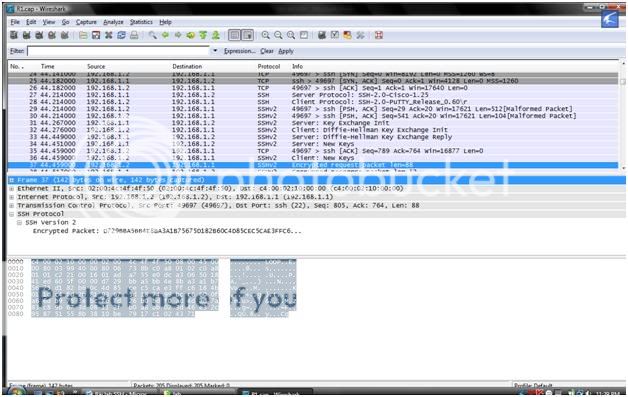Screen dimensions: 628x397
Task: Jump to first packet icon
Action: pos(203,35)
